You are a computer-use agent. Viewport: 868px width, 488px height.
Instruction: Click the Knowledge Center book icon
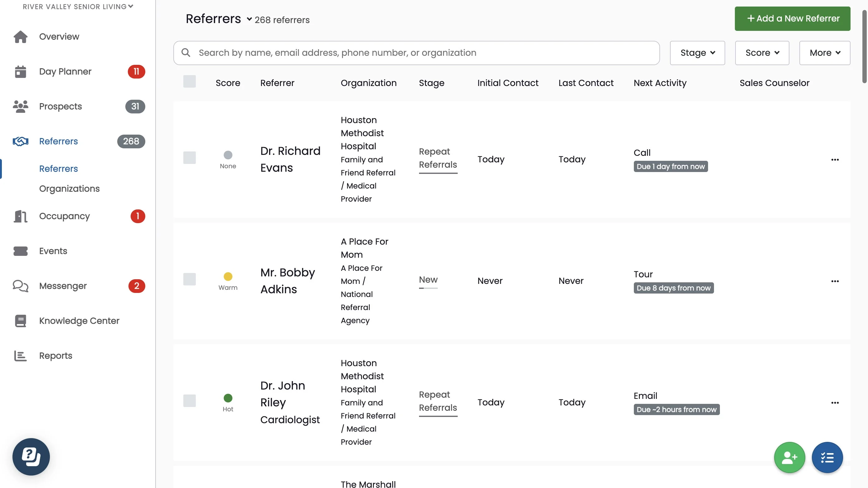[x=20, y=321]
